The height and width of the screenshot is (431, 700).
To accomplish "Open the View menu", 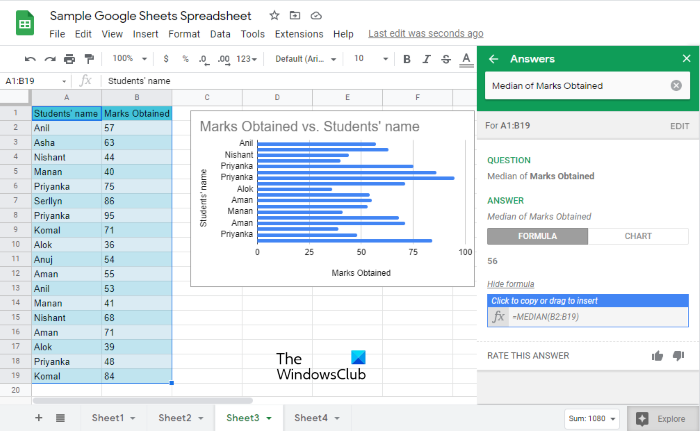I will pyautogui.click(x=112, y=34).
